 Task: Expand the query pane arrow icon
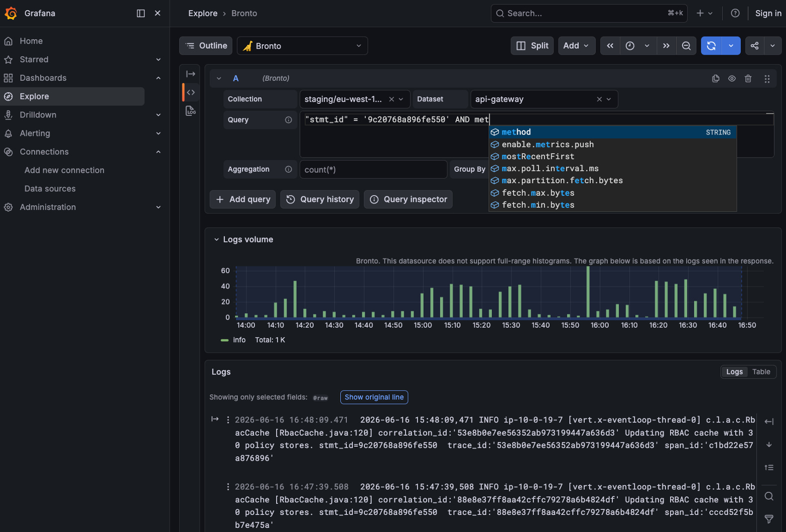click(190, 74)
